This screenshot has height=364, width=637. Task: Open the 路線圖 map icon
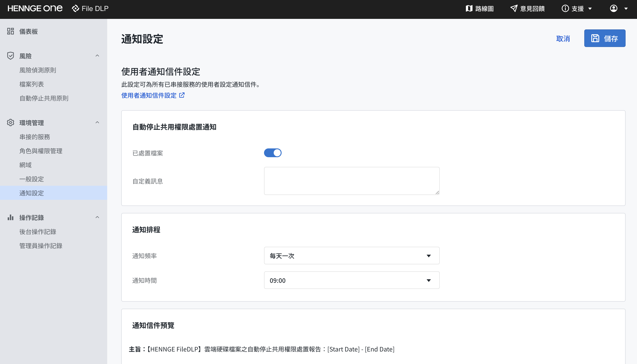(x=469, y=9)
